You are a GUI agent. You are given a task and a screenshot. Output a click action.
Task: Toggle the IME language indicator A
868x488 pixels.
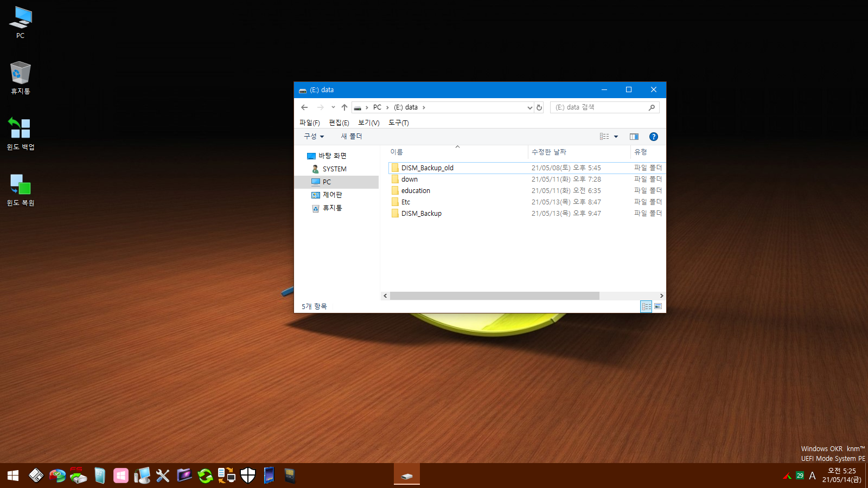[x=812, y=476]
